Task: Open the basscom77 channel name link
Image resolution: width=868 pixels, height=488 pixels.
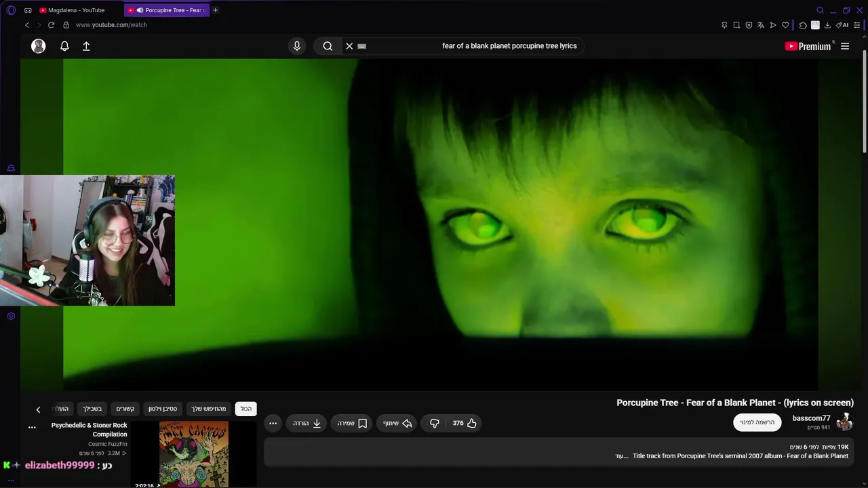Action: point(811,418)
